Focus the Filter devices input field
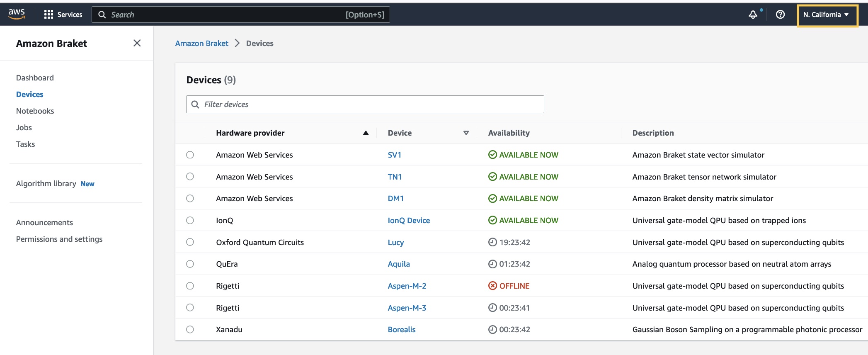 pyautogui.click(x=365, y=104)
